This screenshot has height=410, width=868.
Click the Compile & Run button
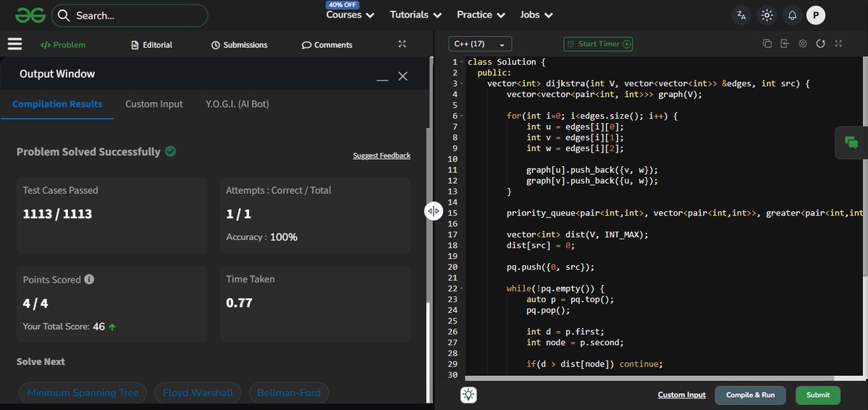750,395
